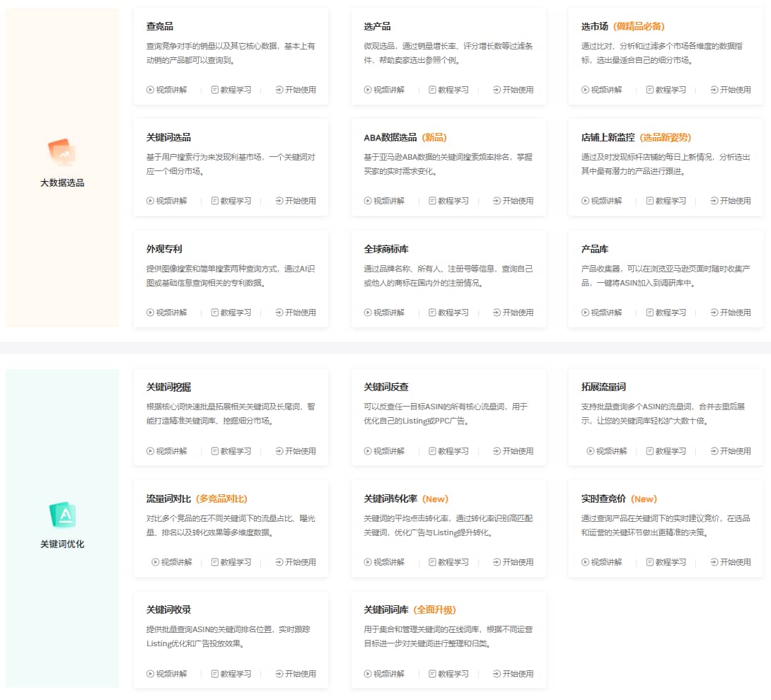Screen dimensions: 771x700
Task: Open 视频讲解 for 选产品 card
Action: 384,90
